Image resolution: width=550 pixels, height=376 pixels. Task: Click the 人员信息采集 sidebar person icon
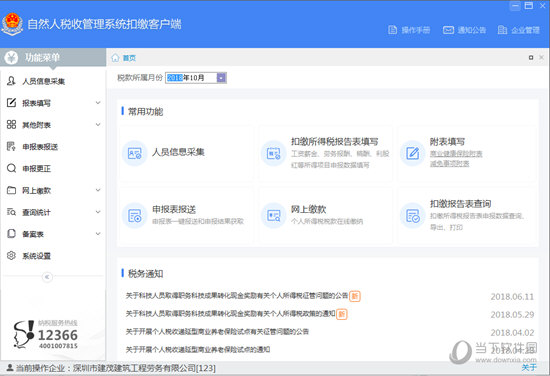11,81
